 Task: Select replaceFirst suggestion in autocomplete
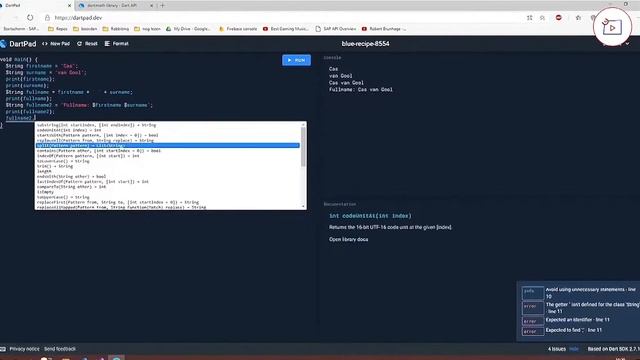[168, 202]
